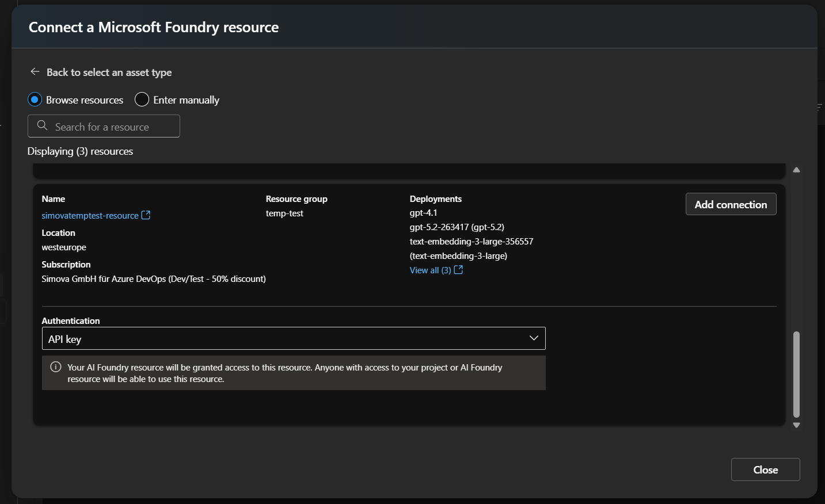The image size is (825, 504).
Task: Click the back arrow icon
Action: [x=35, y=72]
